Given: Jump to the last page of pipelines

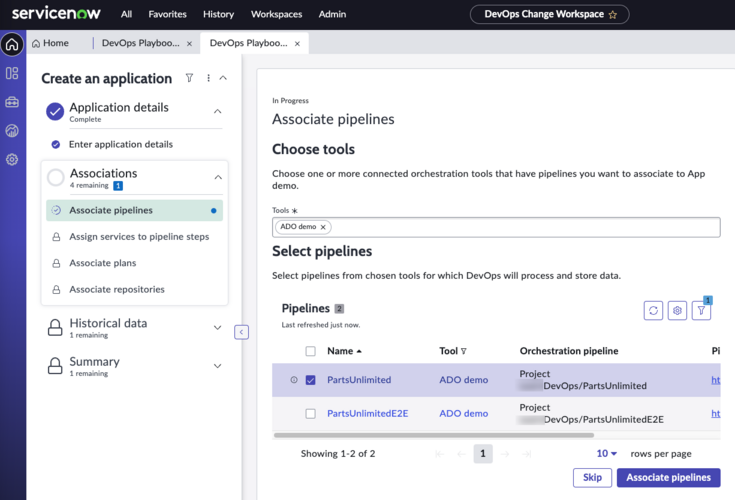Looking at the screenshot, I should coord(526,454).
